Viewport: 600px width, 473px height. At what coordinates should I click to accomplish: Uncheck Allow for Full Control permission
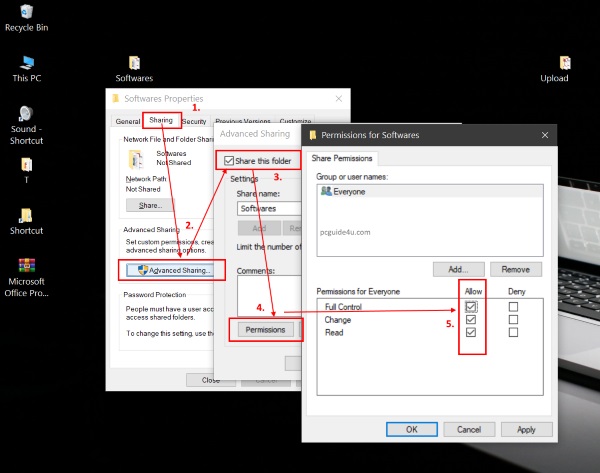point(472,306)
